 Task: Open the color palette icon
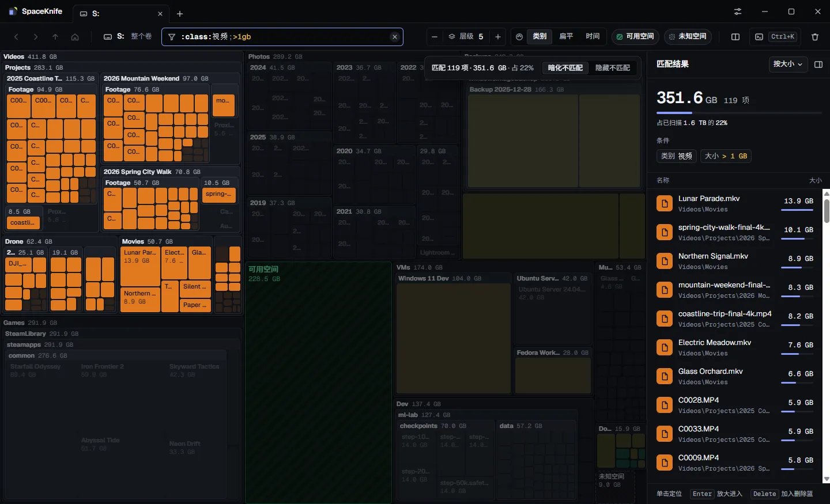pyautogui.click(x=519, y=37)
